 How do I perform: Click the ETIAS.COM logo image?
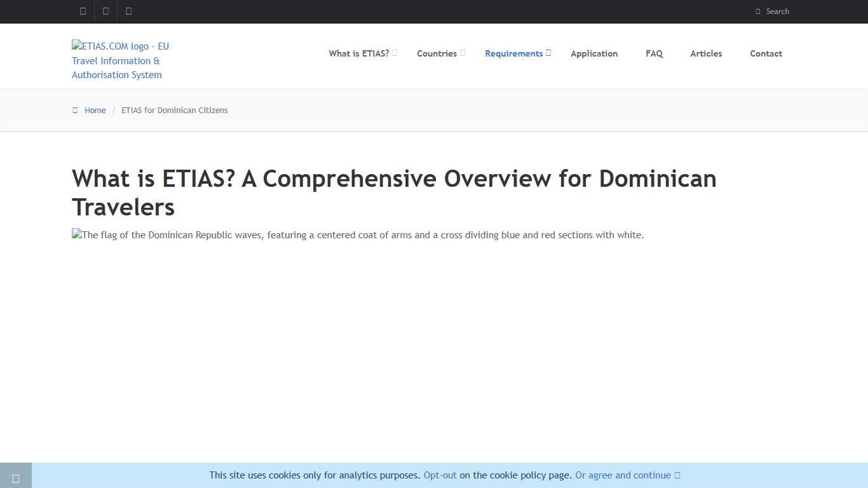[121, 60]
